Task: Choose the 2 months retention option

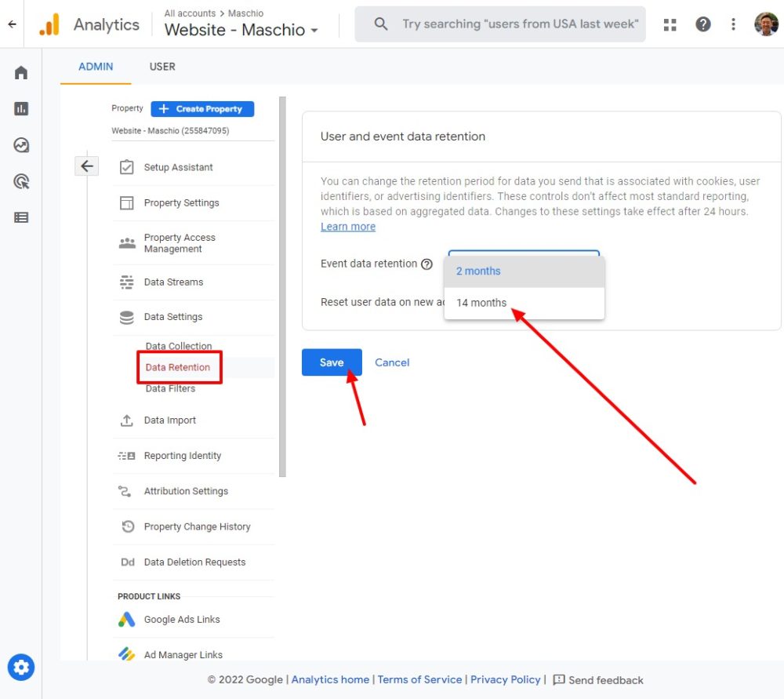Action: coord(478,271)
